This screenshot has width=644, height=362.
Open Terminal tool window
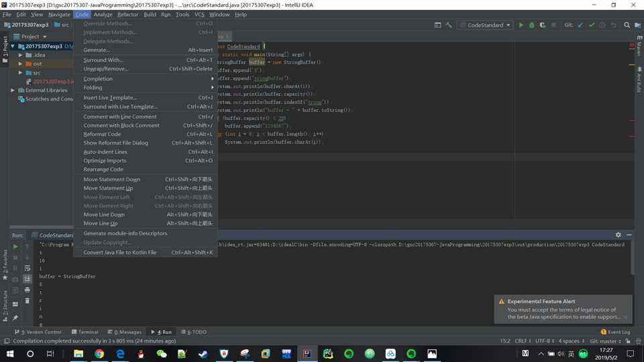[85, 332]
